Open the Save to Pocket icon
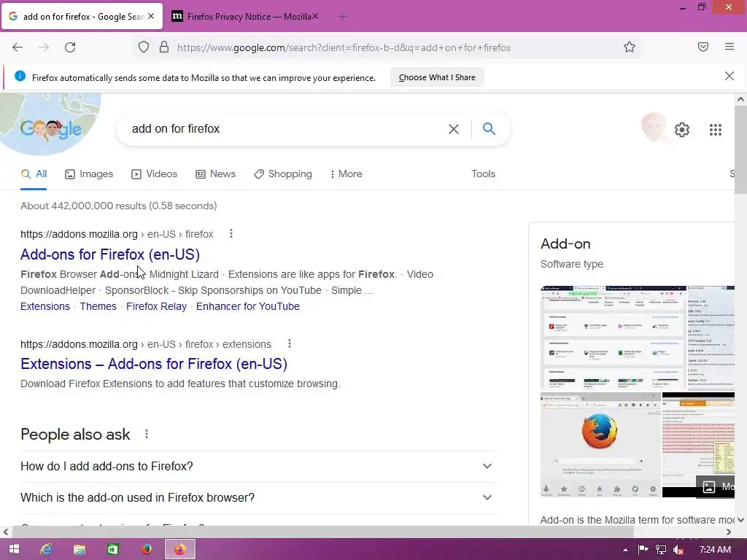The image size is (747, 560). 703,47
